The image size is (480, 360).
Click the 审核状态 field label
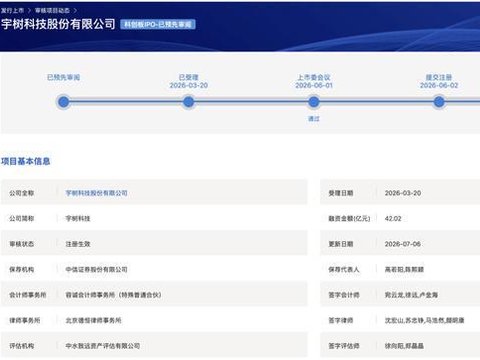22,244
